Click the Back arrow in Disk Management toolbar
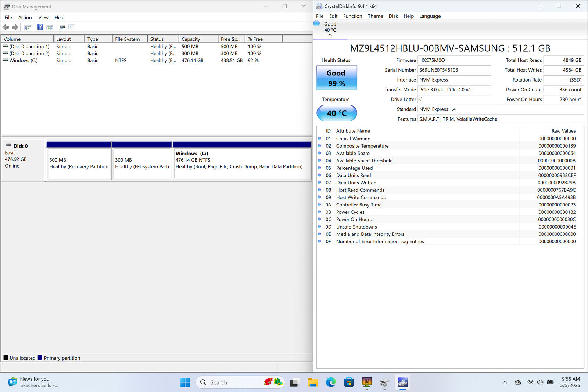 click(6, 27)
